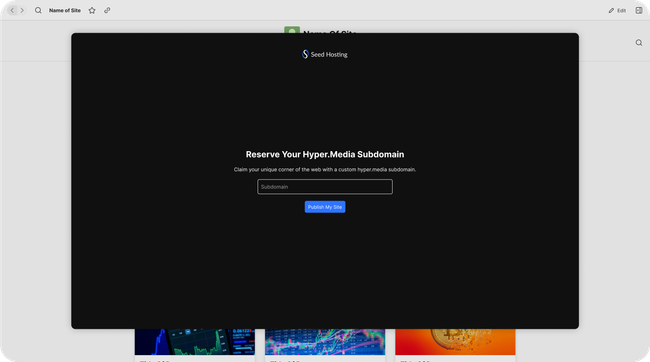
Task: Favorite the site with the star icon
Action: 92,10
